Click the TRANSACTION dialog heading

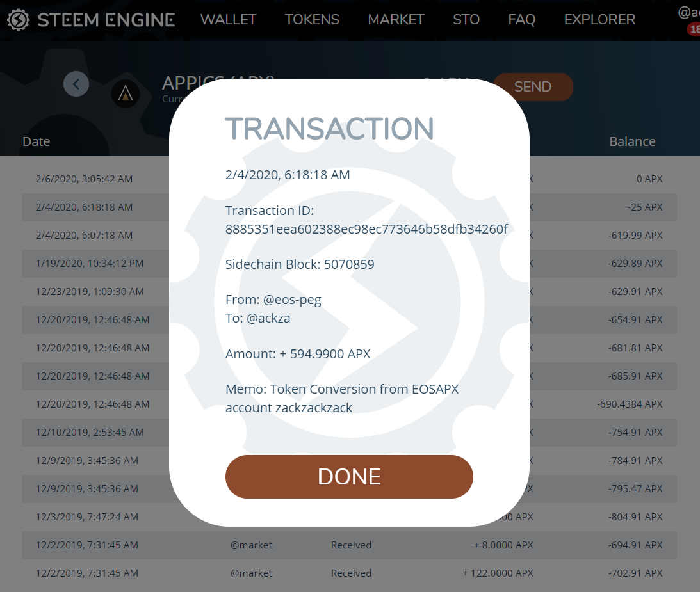pos(329,129)
